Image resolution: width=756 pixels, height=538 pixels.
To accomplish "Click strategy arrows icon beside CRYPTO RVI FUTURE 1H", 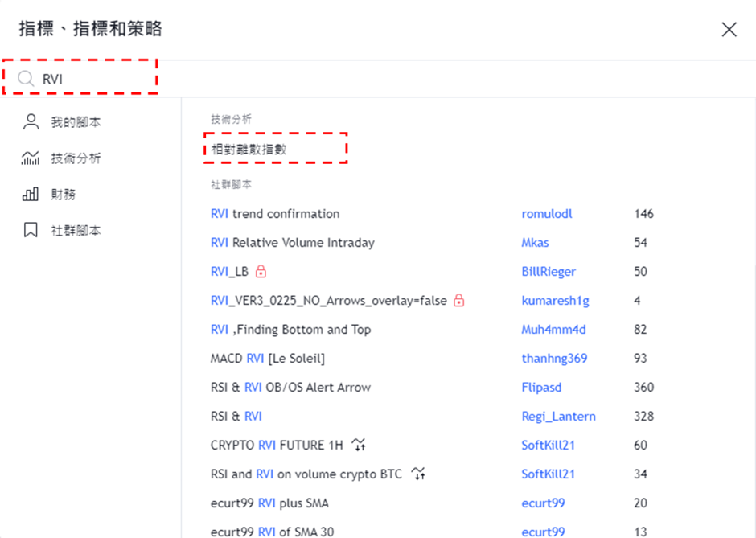I will click(x=359, y=446).
